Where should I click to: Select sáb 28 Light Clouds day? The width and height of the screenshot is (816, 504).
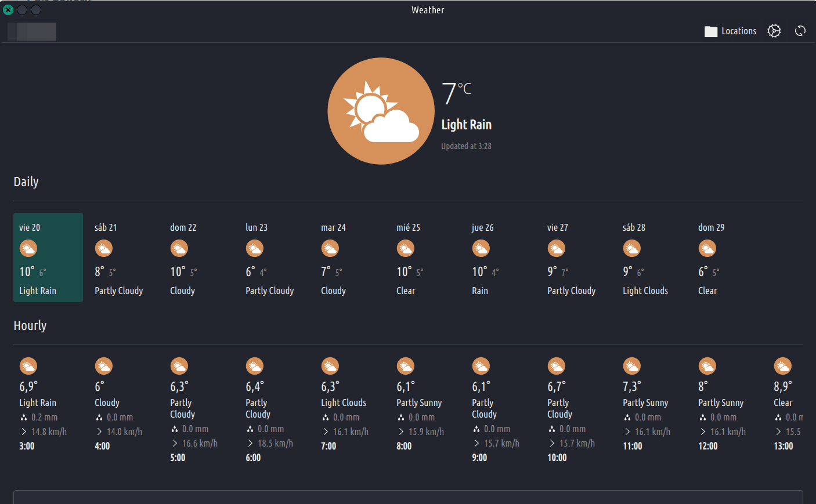point(645,258)
